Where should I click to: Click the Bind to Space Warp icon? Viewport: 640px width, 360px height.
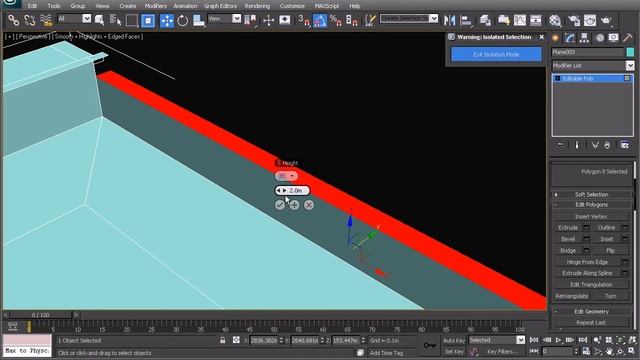click(x=46, y=20)
